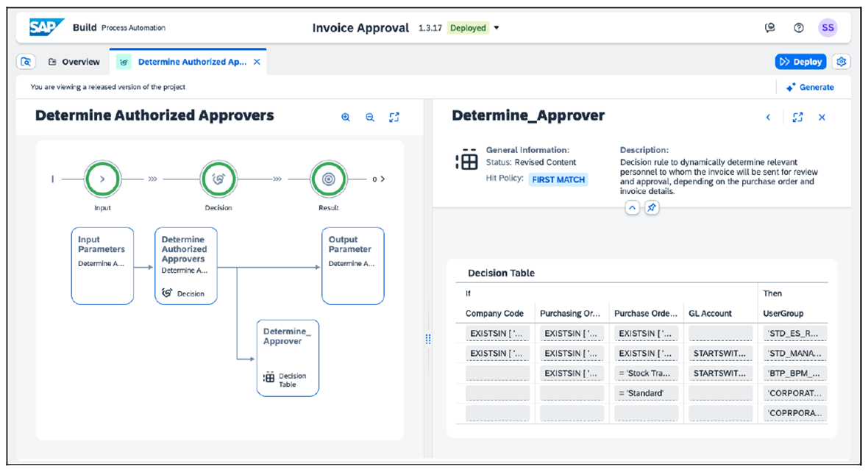Click the Generate button
Viewport: 868px width, 472px height.
coord(810,87)
